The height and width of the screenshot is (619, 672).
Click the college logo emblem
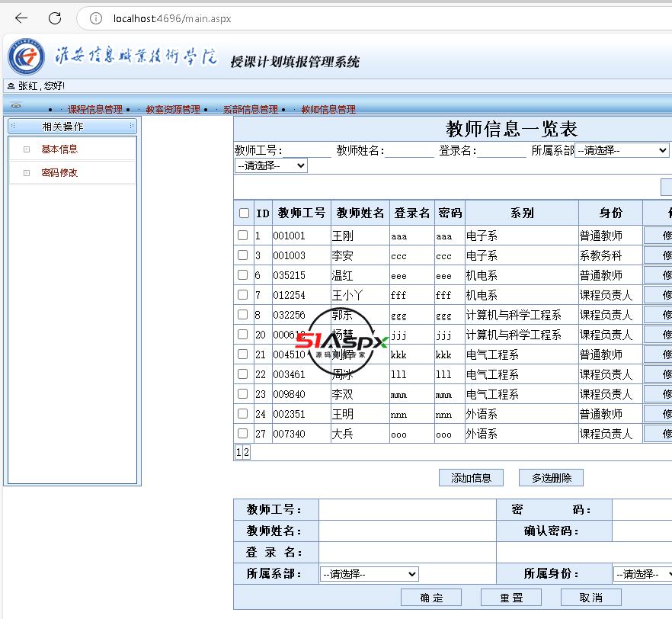tap(27, 56)
